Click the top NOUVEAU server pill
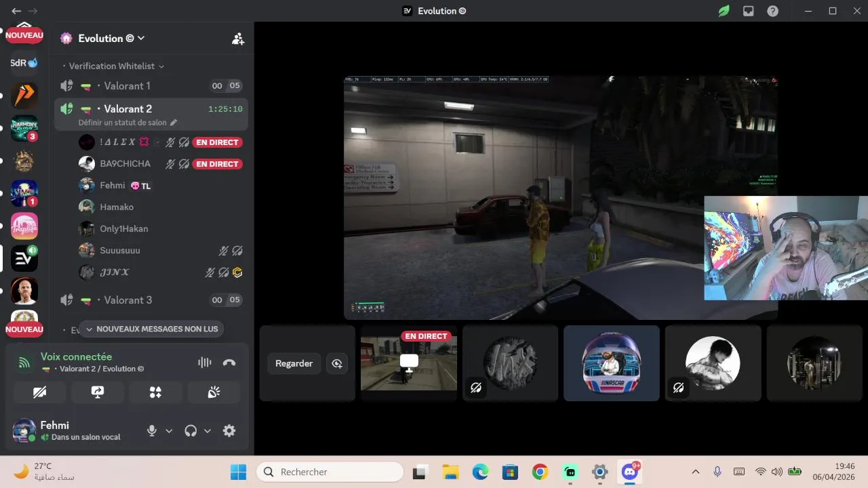The width and height of the screenshot is (868, 488). [24, 35]
